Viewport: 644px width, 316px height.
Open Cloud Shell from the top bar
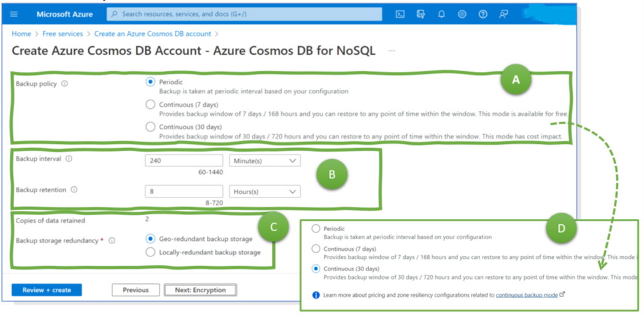(400, 14)
